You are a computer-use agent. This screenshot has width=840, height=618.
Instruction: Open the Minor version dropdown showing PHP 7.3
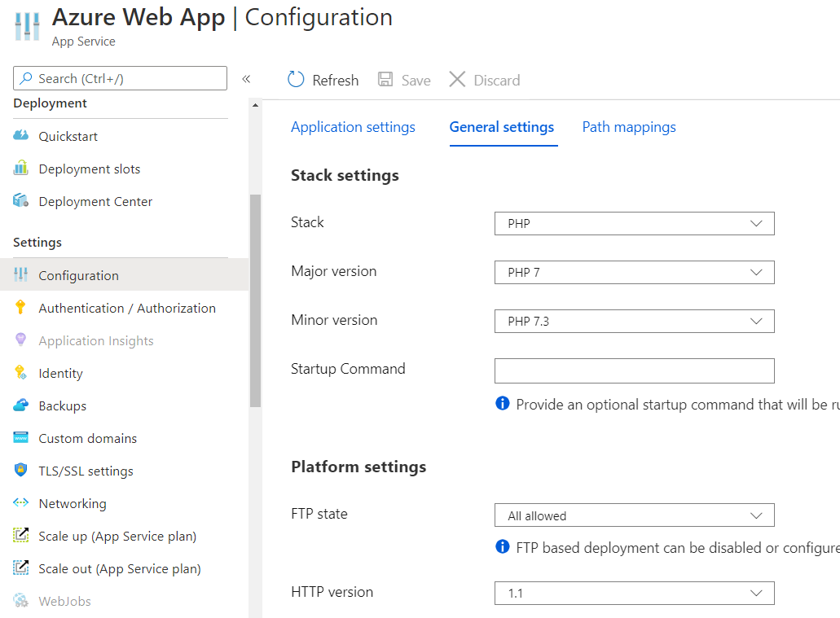[635, 322]
